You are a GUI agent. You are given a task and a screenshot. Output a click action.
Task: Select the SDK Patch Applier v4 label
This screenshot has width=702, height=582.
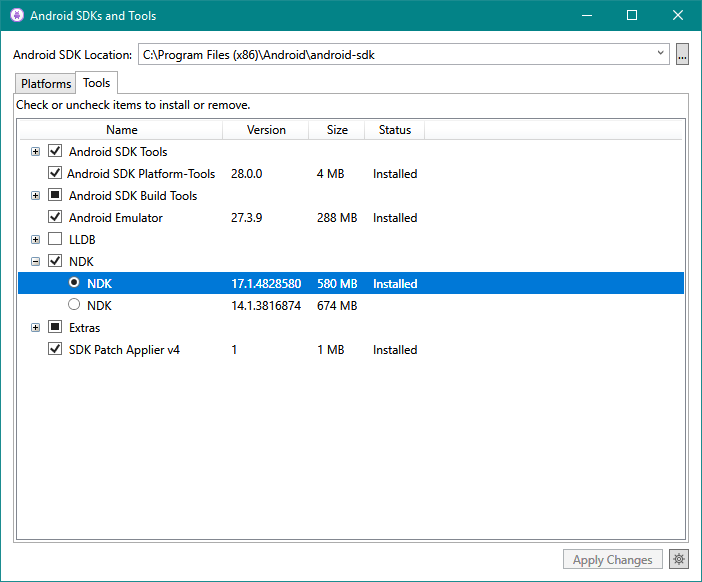pos(124,350)
